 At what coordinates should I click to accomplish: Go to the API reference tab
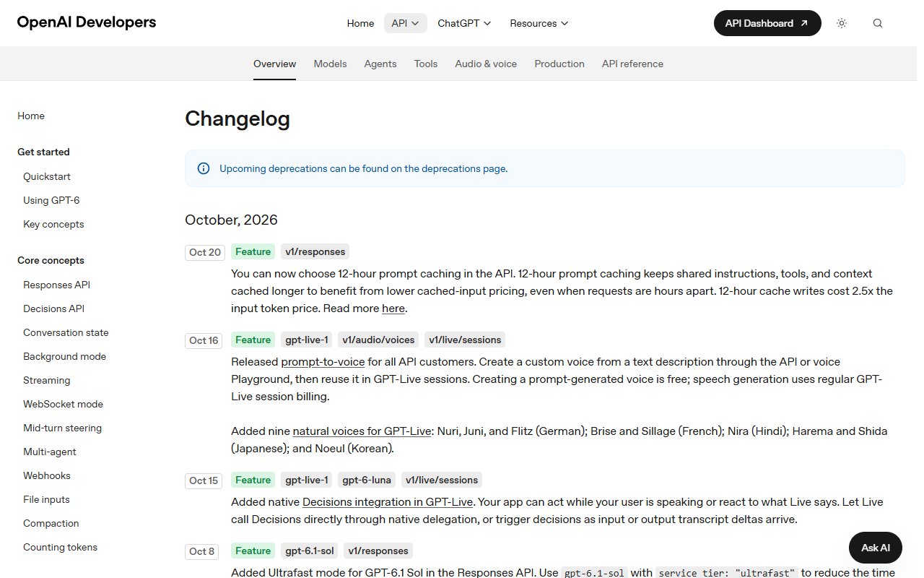pyautogui.click(x=632, y=64)
